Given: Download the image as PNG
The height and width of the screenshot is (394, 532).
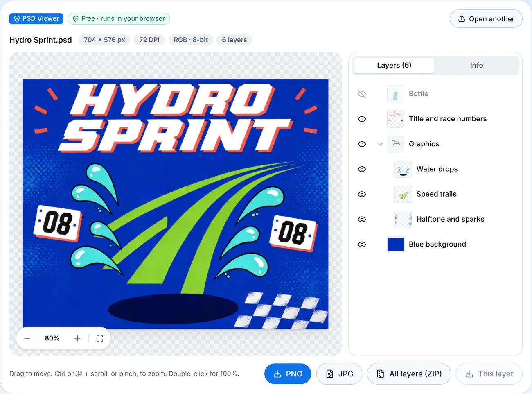Looking at the screenshot, I should [288, 374].
